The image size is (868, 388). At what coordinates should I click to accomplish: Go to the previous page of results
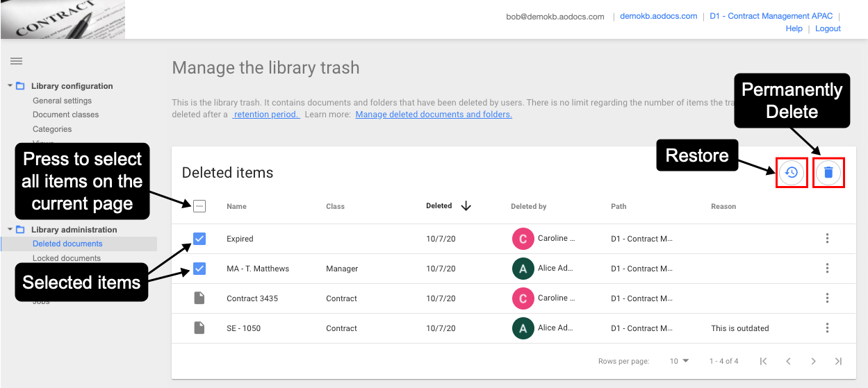[x=788, y=361]
